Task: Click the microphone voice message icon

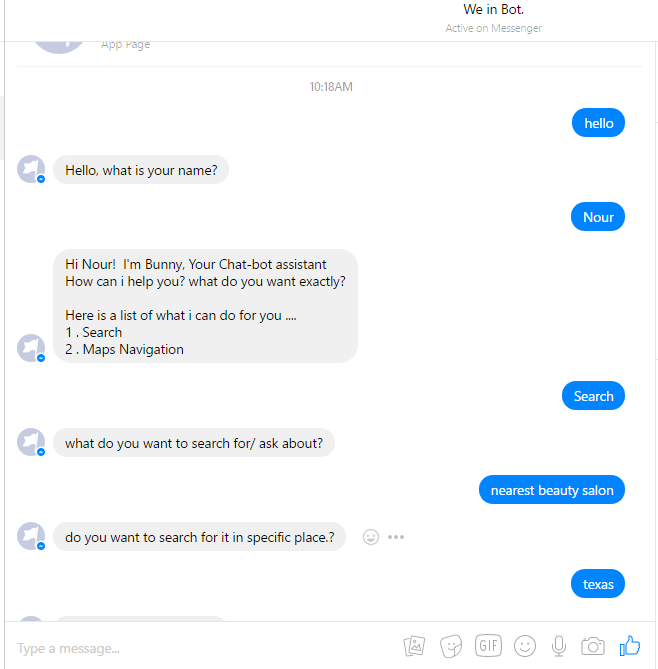Action: tap(559, 646)
